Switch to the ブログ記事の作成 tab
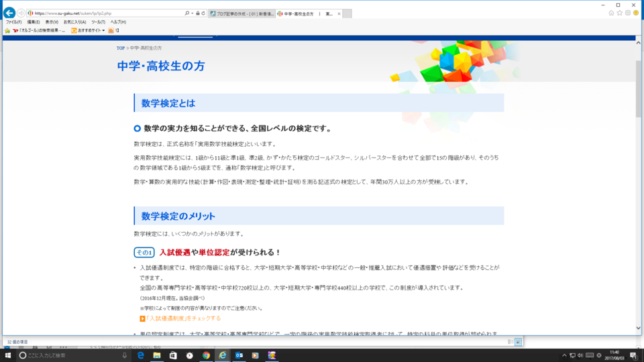Viewport: 644px width, 362px height. coord(241,14)
